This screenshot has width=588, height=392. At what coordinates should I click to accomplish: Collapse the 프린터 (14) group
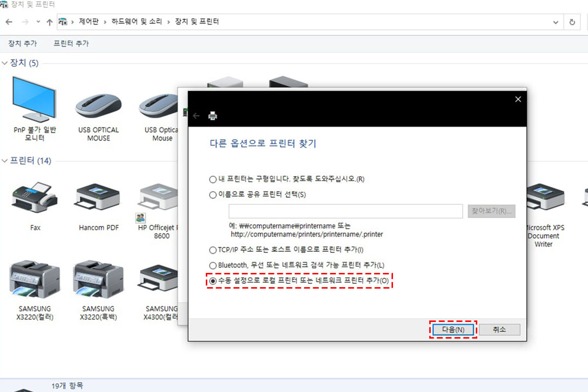pos(4,161)
